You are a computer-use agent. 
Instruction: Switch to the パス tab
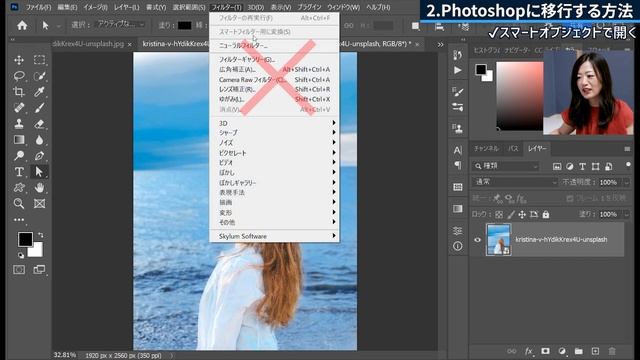click(x=513, y=149)
